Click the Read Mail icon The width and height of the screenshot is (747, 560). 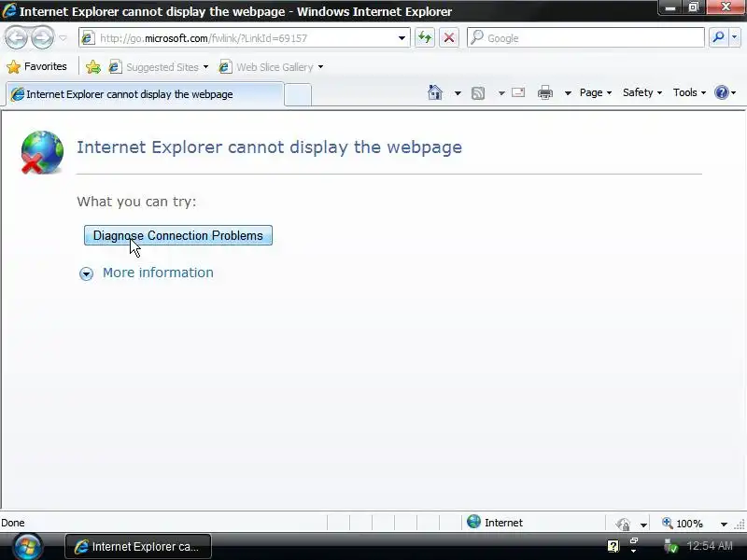click(x=518, y=92)
